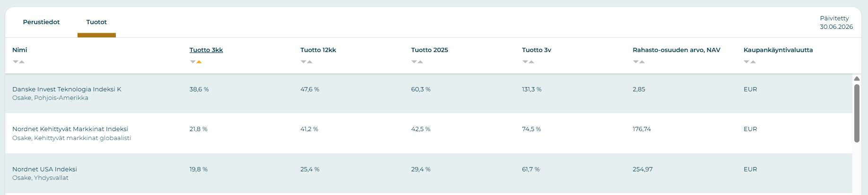Screen dimensions: 868x195
Task: Sort by the Nimi column arrows
Action: tap(18, 62)
